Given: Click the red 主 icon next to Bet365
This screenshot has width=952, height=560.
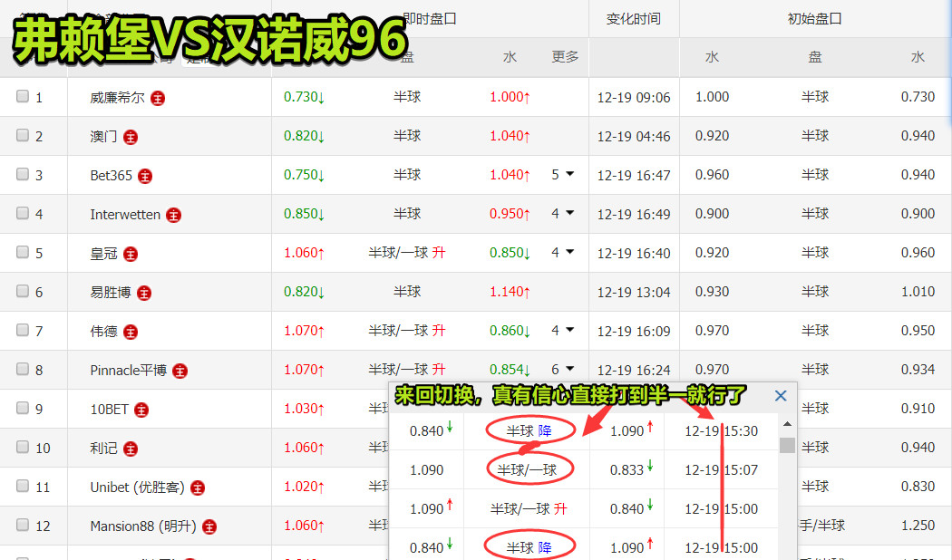Looking at the screenshot, I should 145,176.
